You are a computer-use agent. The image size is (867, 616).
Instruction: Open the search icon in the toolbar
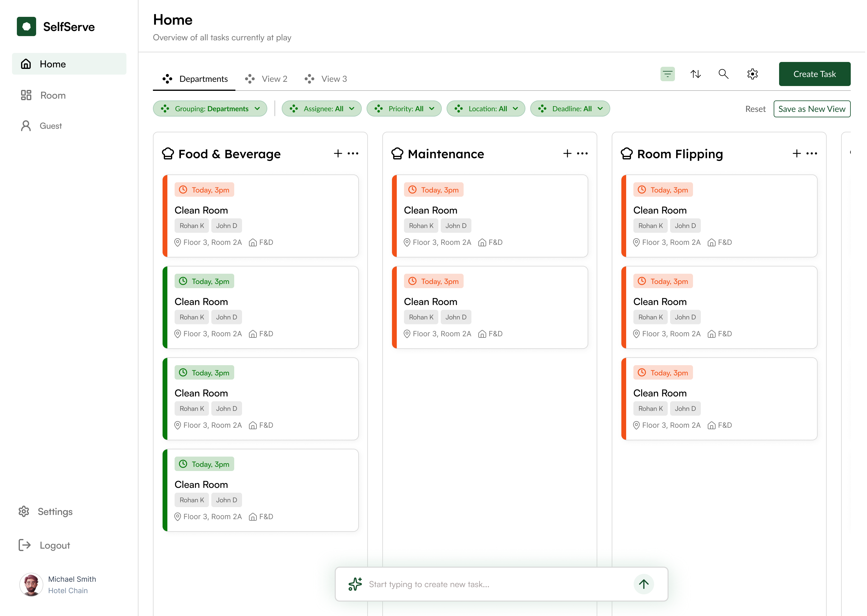coord(723,74)
